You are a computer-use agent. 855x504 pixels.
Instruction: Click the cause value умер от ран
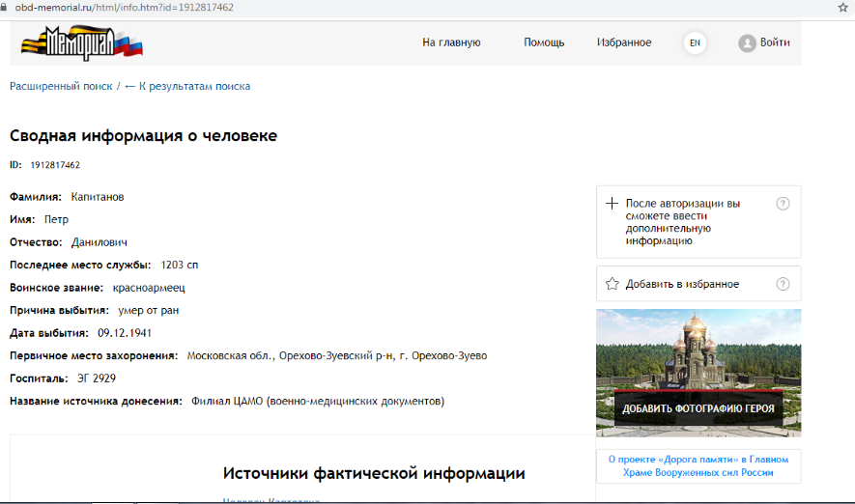pos(149,311)
